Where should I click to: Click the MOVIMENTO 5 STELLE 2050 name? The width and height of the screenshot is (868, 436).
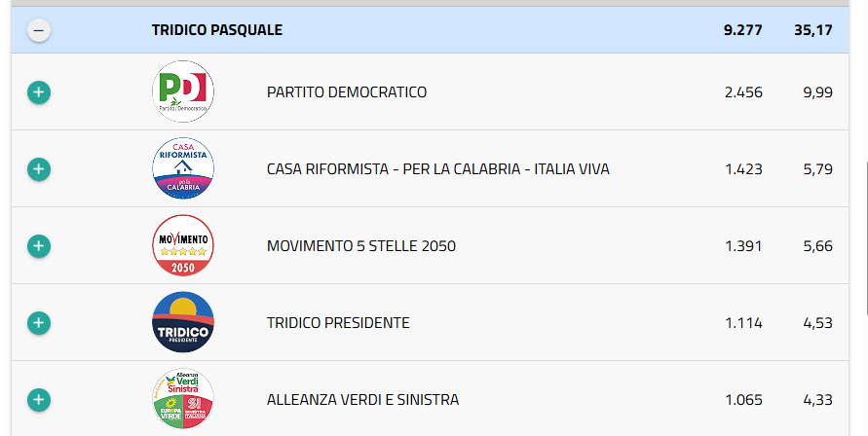pos(360,246)
